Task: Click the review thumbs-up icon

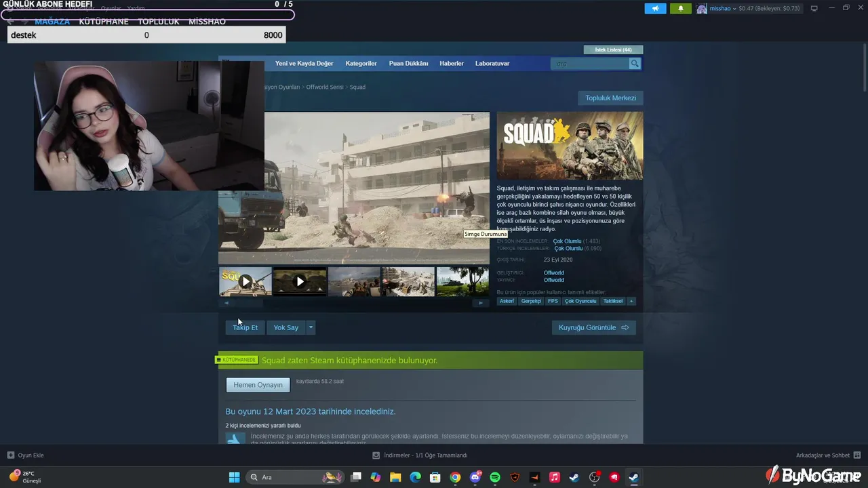Action: pyautogui.click(x=235, y=439)
